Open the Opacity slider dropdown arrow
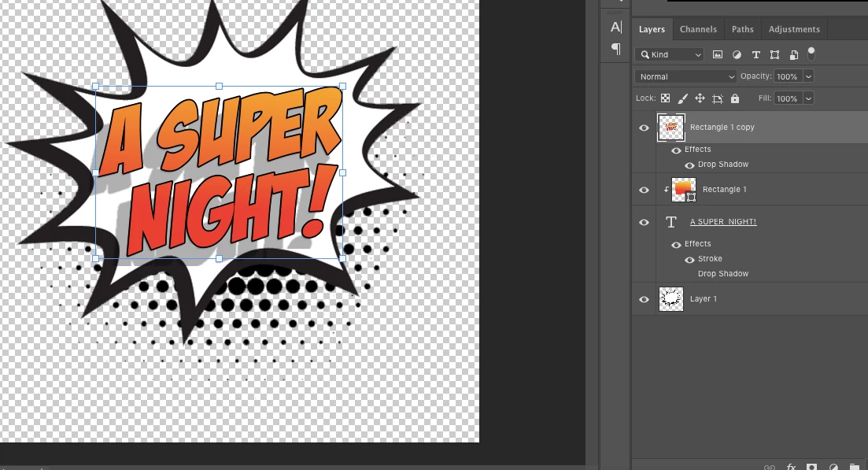868x470 pixels. pyautogui.click(x=808, y=76)
